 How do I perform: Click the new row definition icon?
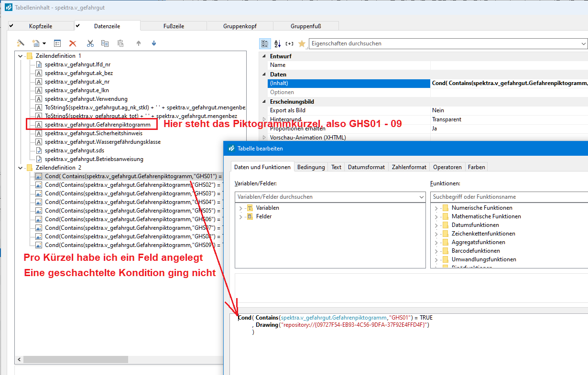(35, 43)
